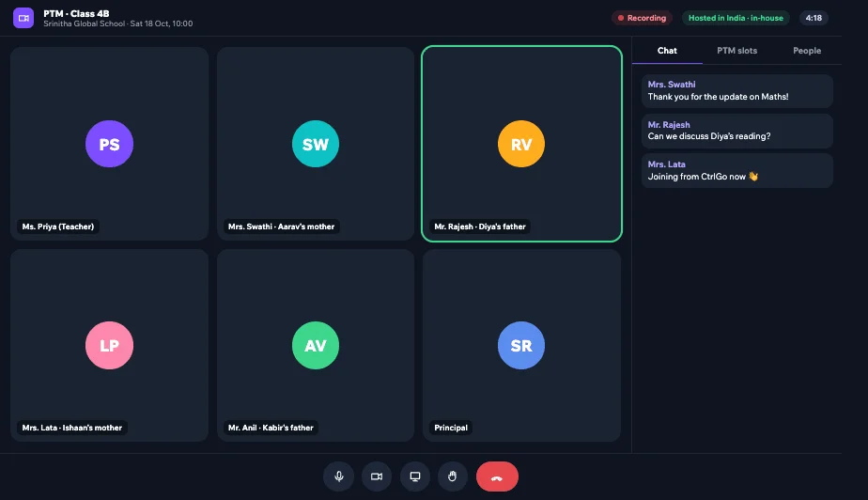The image size is (868, 500).
Task: Click Mrs. Swathi · Aarav's mother label
Action: click(281, 227)
